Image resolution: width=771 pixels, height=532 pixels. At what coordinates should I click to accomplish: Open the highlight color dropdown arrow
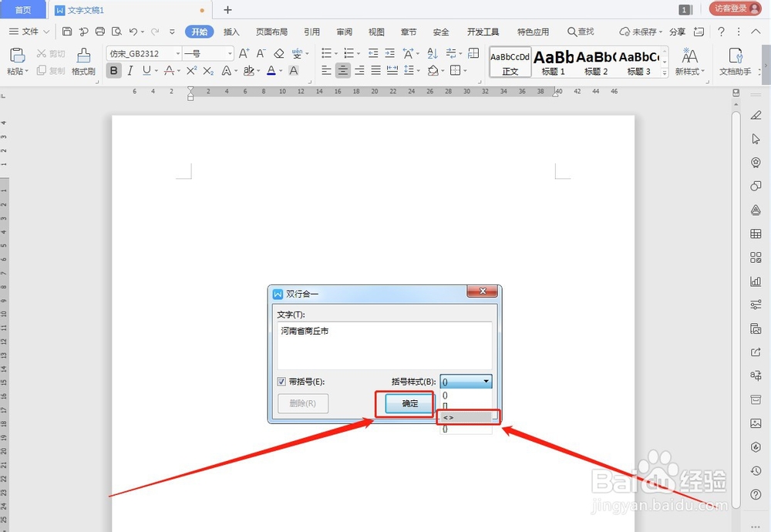coord(258,71)
